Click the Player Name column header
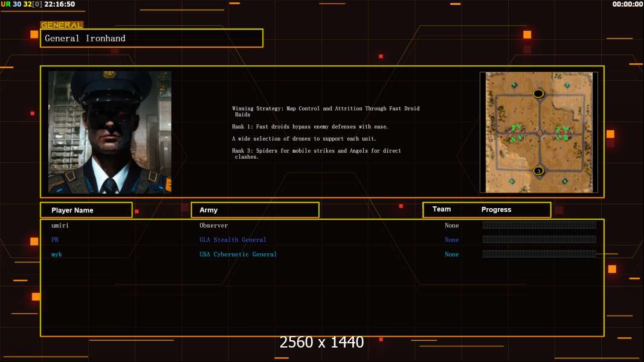Viewport: 644px width, 362px height. click(86, 210)
